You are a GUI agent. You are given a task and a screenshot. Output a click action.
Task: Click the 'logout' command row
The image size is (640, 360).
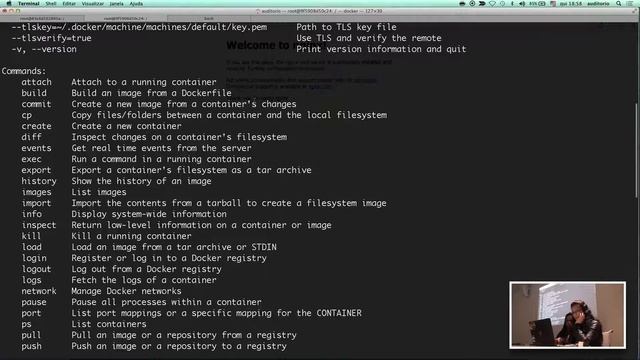click(x=122, y=269)
